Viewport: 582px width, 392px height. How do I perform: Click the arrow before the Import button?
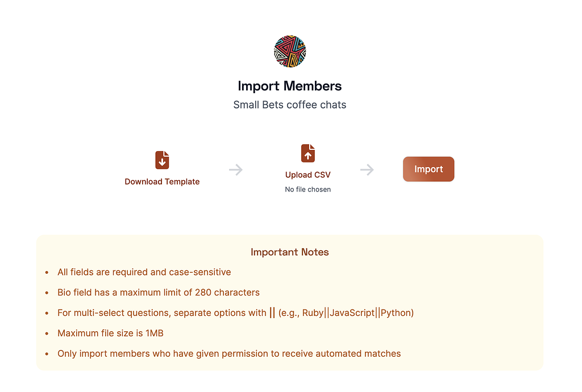click(x=367, y=170)
